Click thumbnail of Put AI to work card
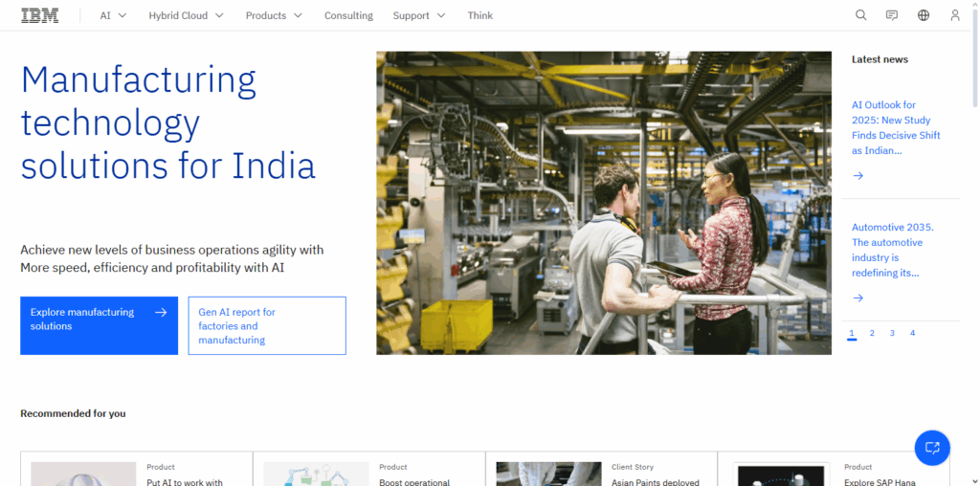The image size is (980, 486). pos(83,475)
